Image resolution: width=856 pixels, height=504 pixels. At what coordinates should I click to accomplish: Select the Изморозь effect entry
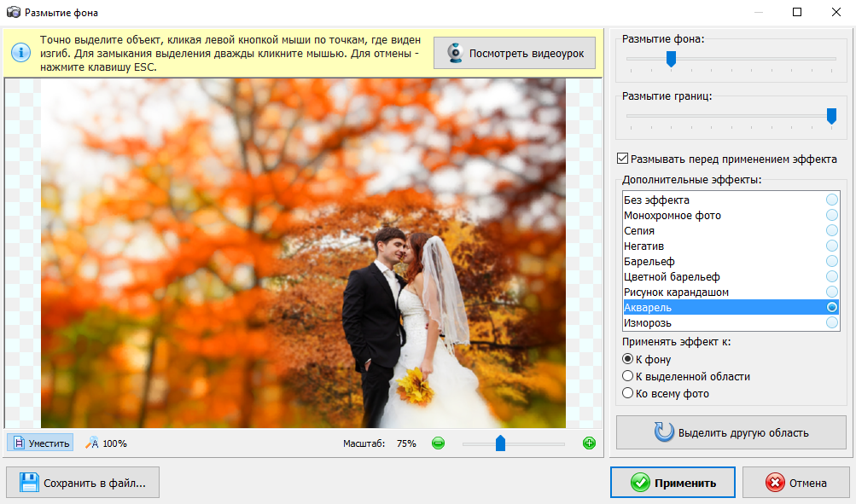click(648, 322)
